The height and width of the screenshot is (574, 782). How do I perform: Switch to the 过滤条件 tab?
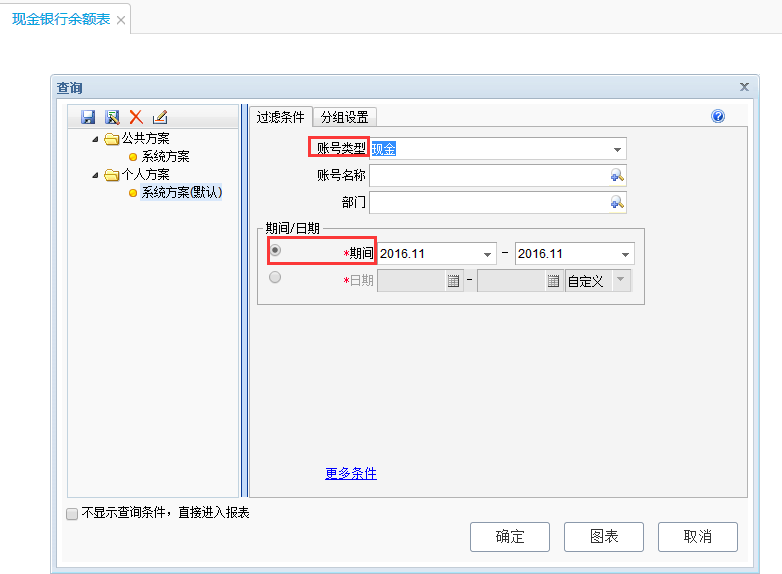280,117
